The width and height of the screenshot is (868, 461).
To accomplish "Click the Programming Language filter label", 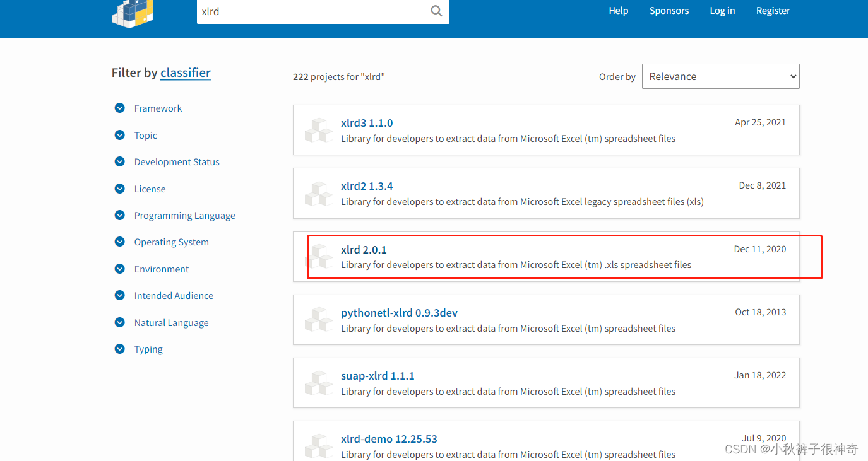I will tap(184, 215).
